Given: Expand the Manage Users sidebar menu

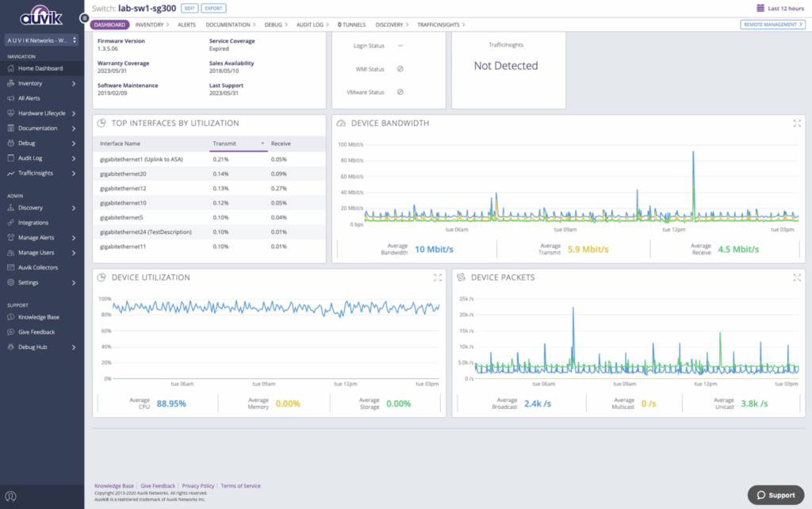Looking at the screenshot, I should pos(74,253).
